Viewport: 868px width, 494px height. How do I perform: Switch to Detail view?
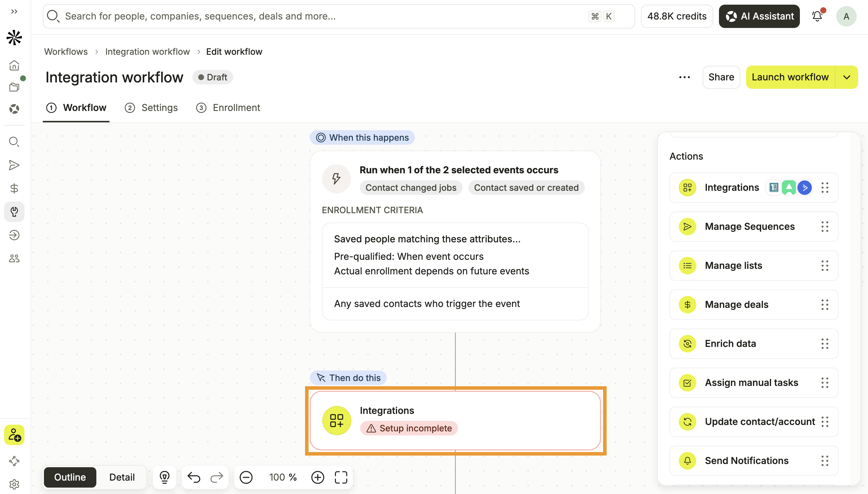click(x=122, y=477)
